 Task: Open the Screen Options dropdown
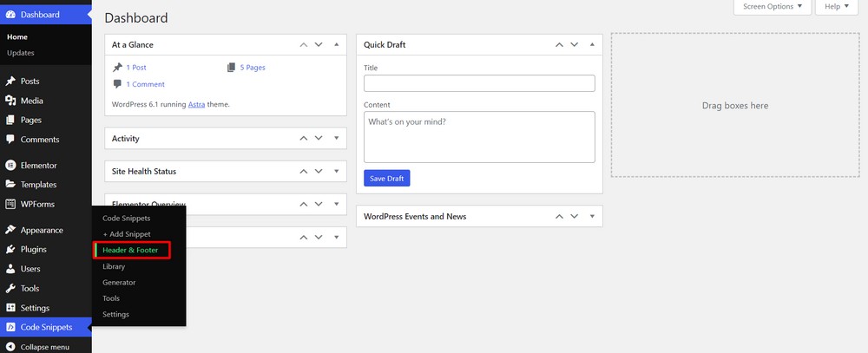773,7
